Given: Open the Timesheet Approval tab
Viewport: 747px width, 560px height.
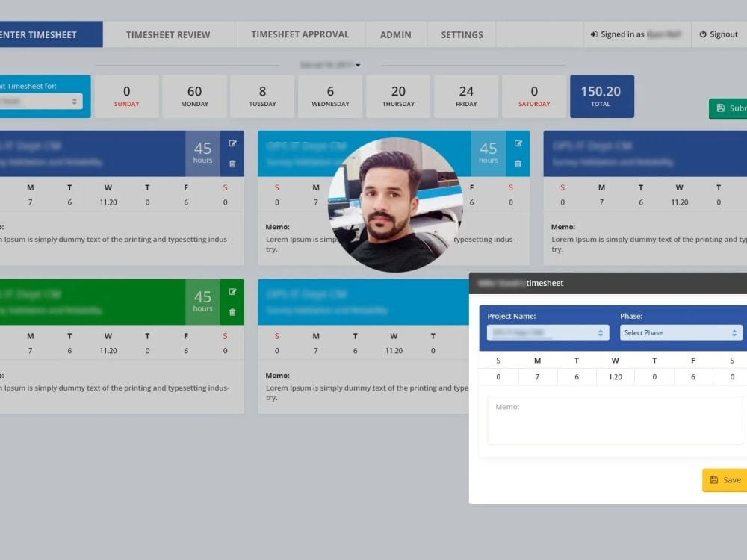Looking at the screenshot, I should tap(300, 34).
